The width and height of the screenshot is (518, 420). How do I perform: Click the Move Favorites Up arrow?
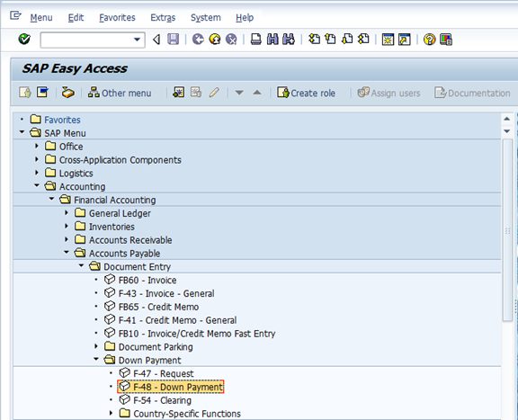257,93
